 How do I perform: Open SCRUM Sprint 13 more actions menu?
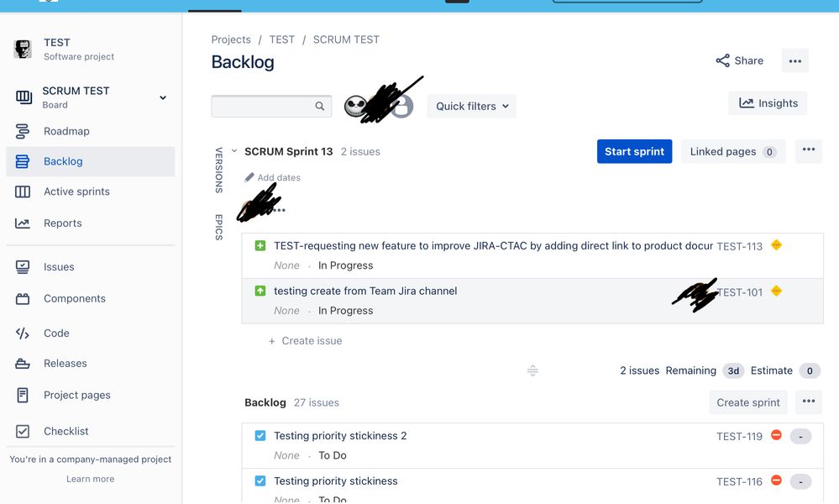[809, 151]
